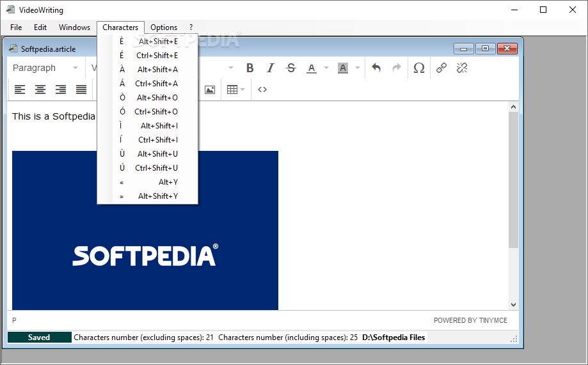This screenshot has width=588, height=365.
Task: Open the Edit menu
Action: 40,27
